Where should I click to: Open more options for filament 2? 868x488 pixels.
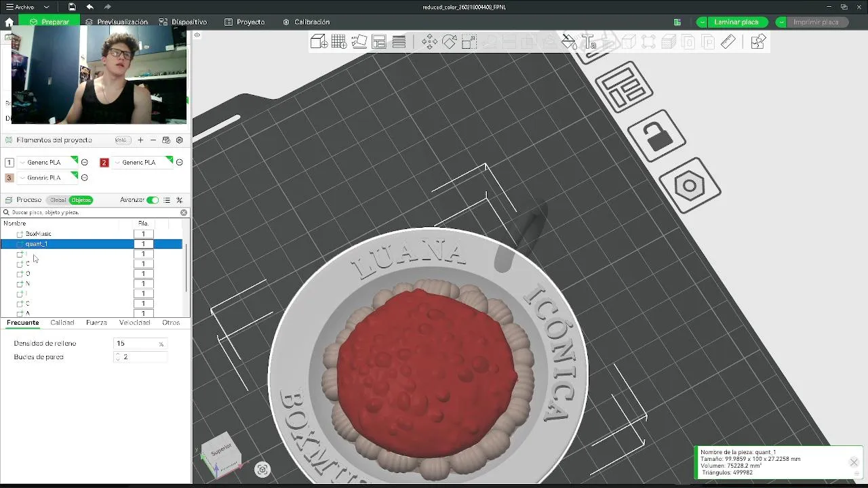tap(179, 162)
